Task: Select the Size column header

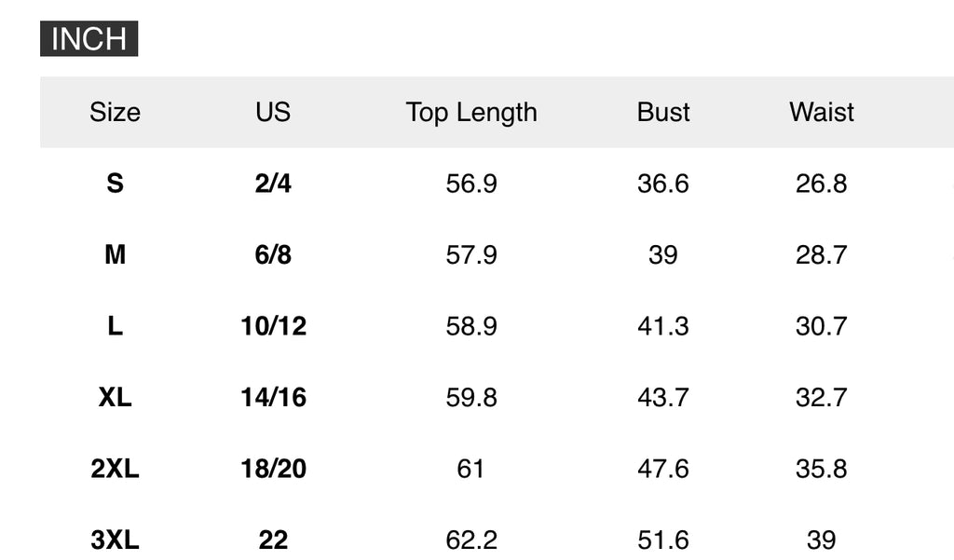Action: pos(115,112)
